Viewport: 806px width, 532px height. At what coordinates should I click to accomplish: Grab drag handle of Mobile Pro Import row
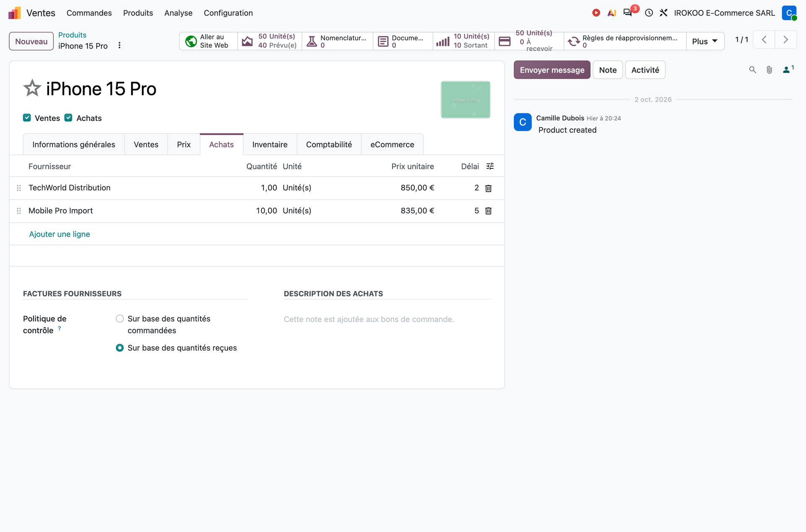[19, 211]
